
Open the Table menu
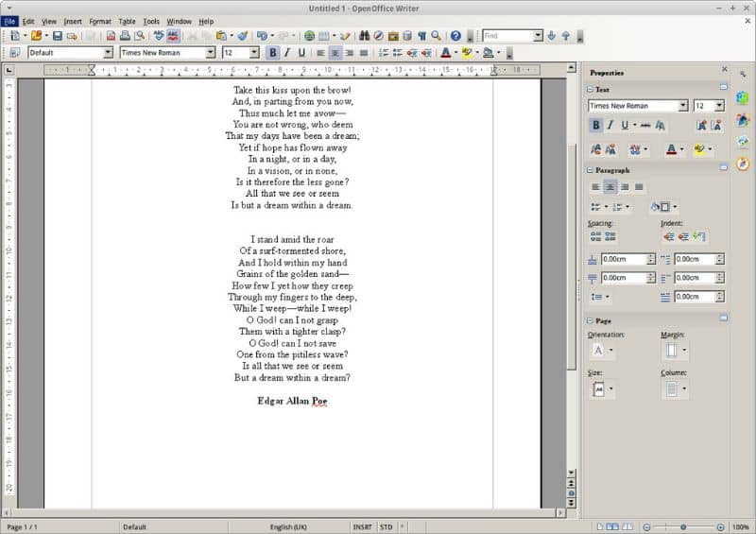[x=127, y=22]
